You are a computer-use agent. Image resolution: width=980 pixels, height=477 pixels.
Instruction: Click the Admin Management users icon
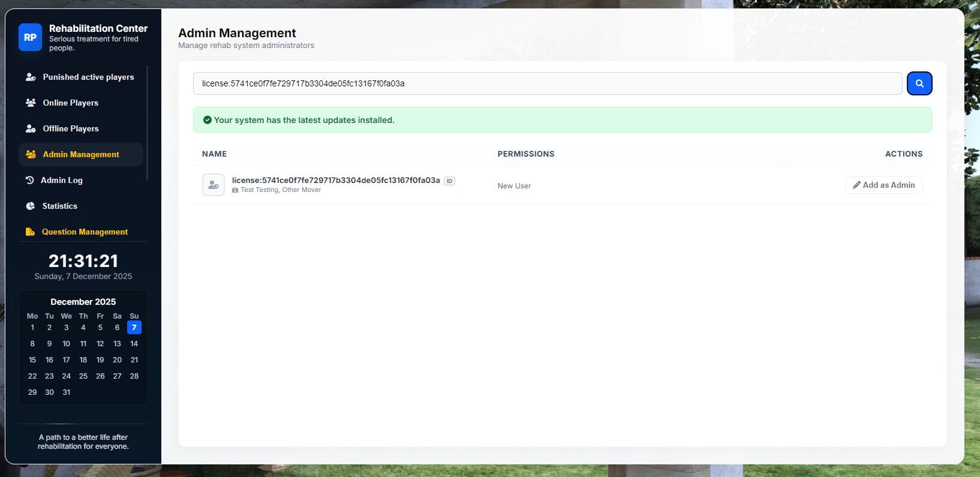point(31,155)
